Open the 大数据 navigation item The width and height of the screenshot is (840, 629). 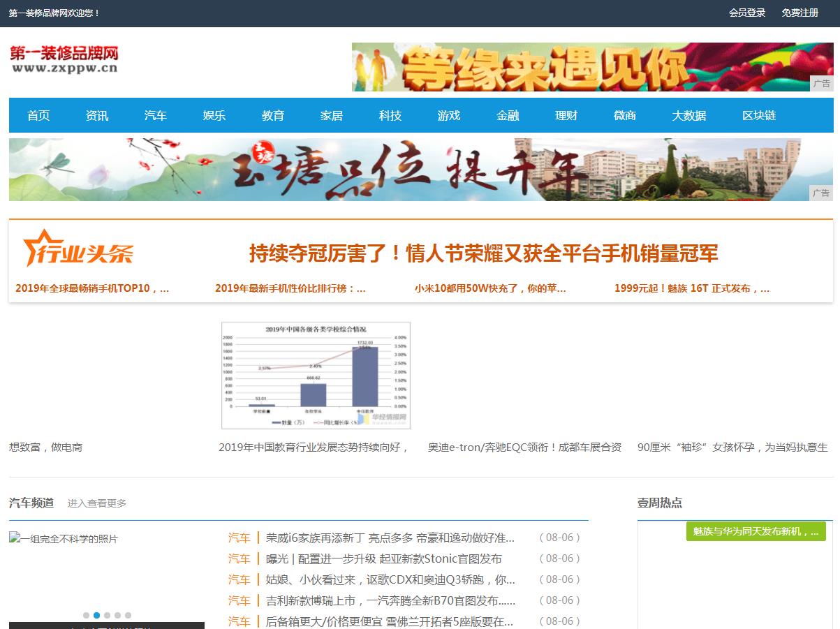[689, 115]
